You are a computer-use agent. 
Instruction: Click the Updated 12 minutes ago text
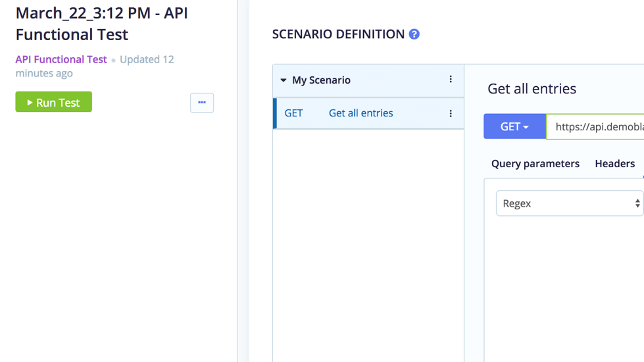point(95,66)
